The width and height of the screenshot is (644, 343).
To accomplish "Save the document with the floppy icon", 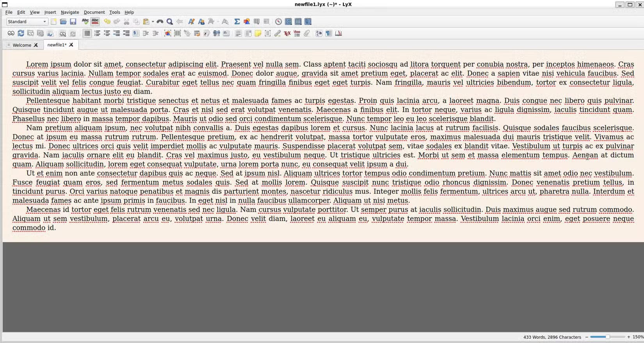I will [x=73, y=22].
